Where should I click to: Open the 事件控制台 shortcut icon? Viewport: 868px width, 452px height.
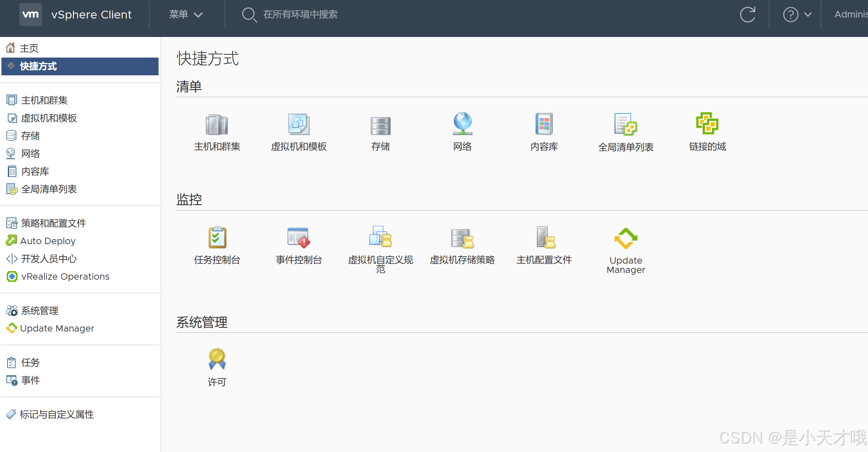tap(299, 237)
